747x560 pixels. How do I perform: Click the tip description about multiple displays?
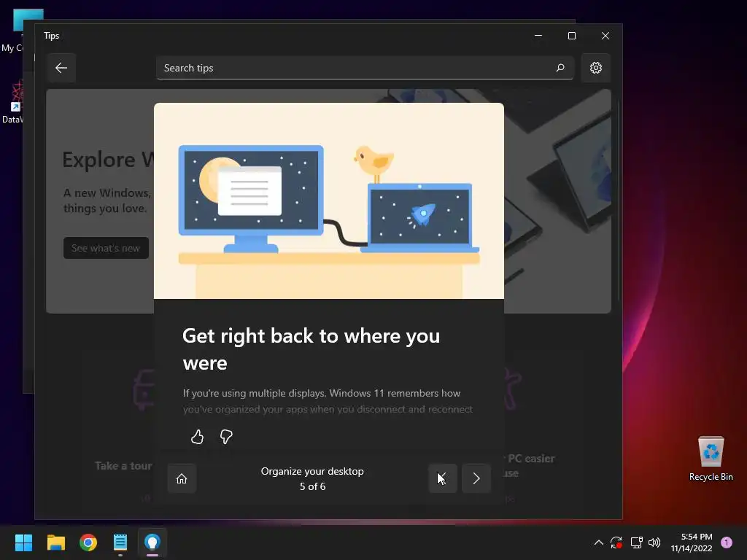tap(328, 401)
